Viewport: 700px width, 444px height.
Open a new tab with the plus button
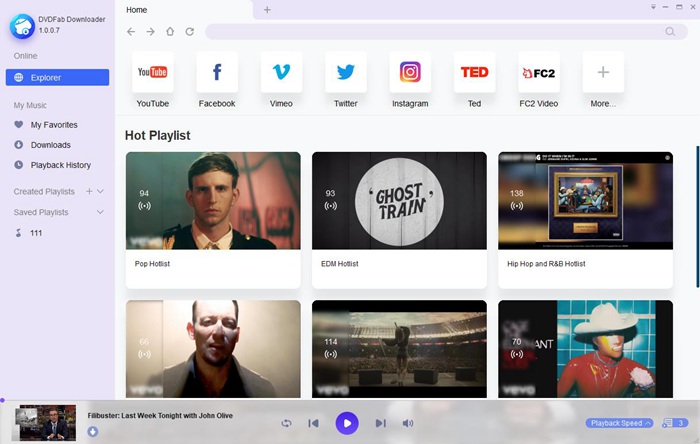pos(267,10)
